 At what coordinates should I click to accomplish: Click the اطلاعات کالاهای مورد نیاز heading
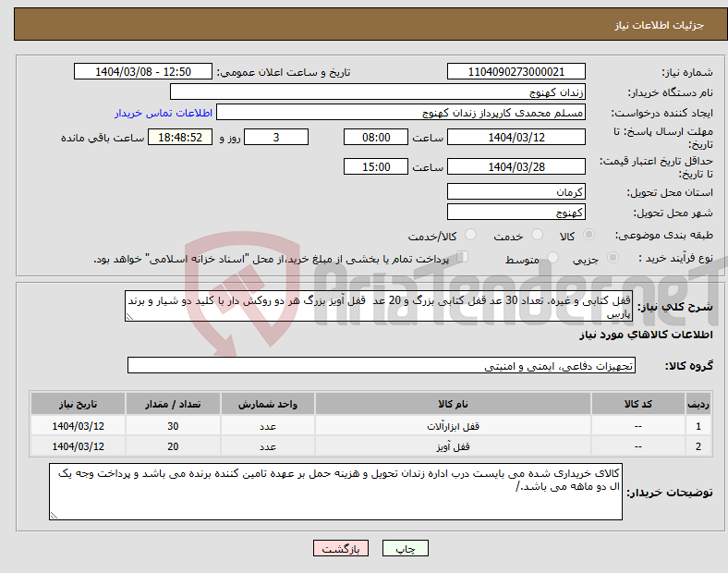point(646,335)
